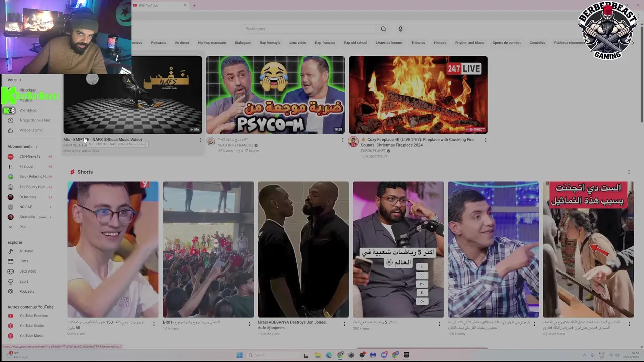The height and width of the screenshot is (362, 644).
Task: Open Watch Later clock icon in sidebar
Action: point(10,120)
